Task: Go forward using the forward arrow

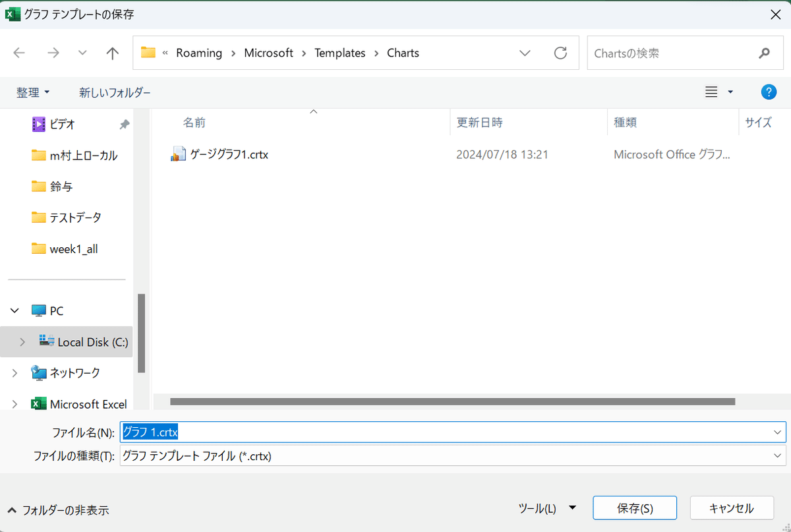Action: click(53, 53)
